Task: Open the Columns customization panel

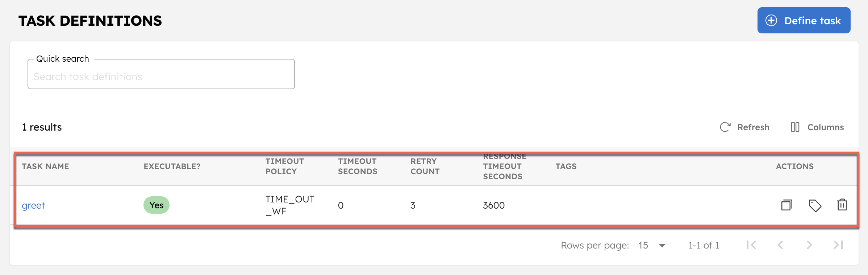Action: pos(817,127)
